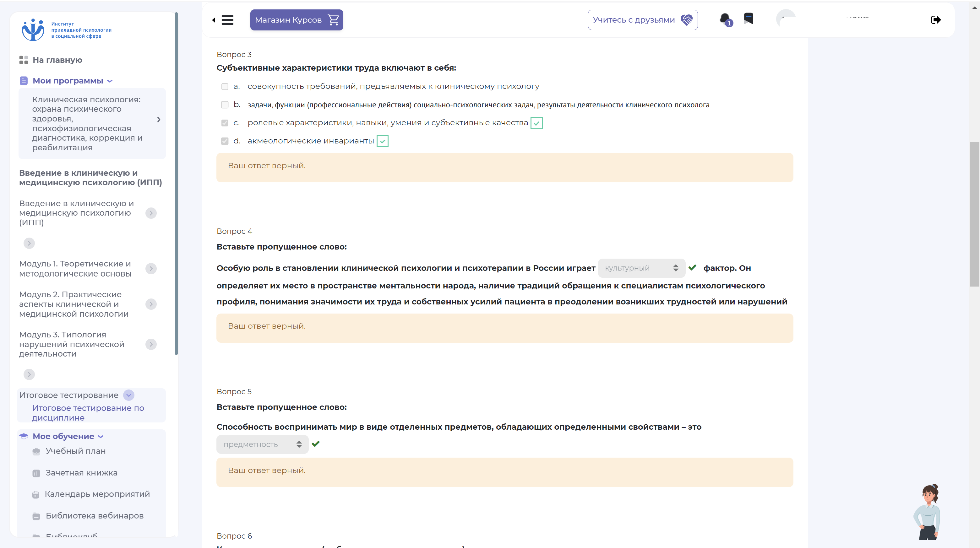Expand Модуль 3 Типология нарушений arrow
980x548 pixels.
point(151,344)
